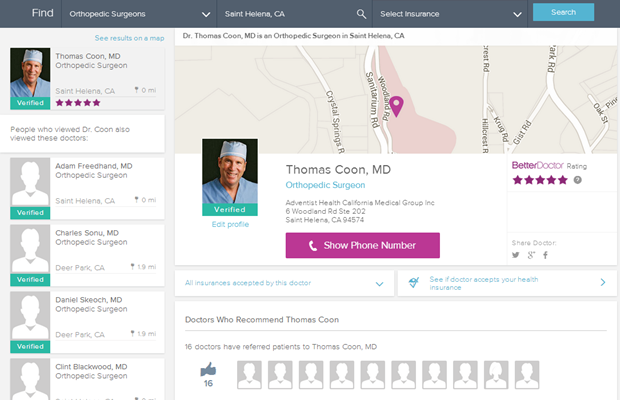Viewport: 620px width, 400px height.
Task: Click the rating help question mark icon
Action: (x=578, y=180)
